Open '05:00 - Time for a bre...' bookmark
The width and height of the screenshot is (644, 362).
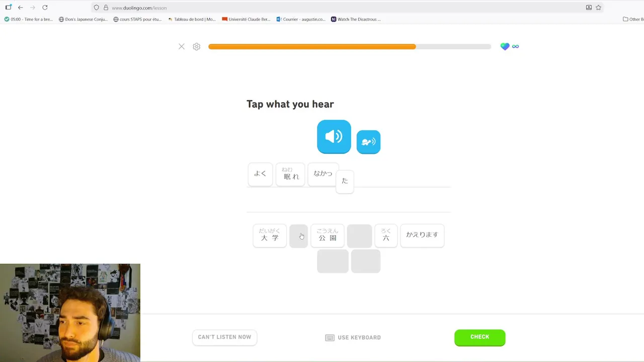click(28, 19)
